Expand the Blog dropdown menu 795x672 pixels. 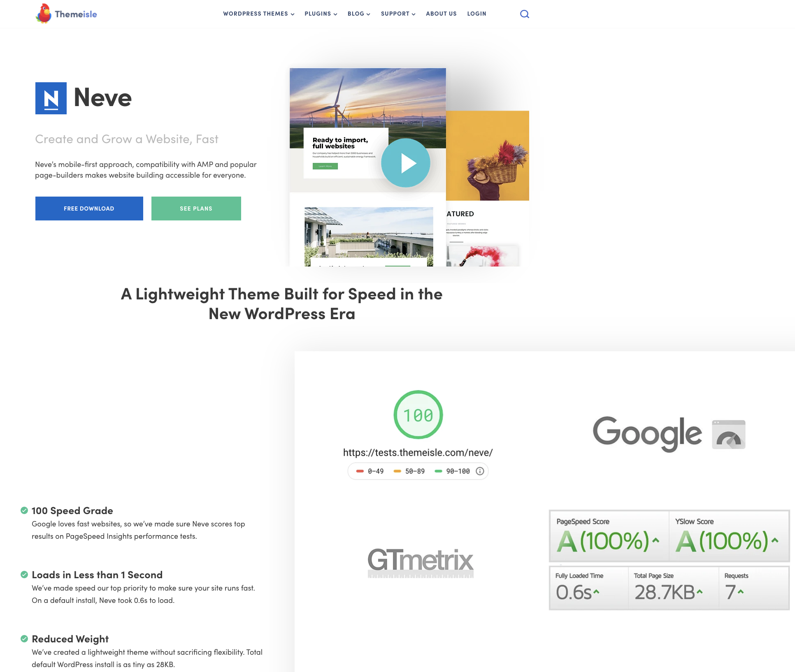point(359,14)
